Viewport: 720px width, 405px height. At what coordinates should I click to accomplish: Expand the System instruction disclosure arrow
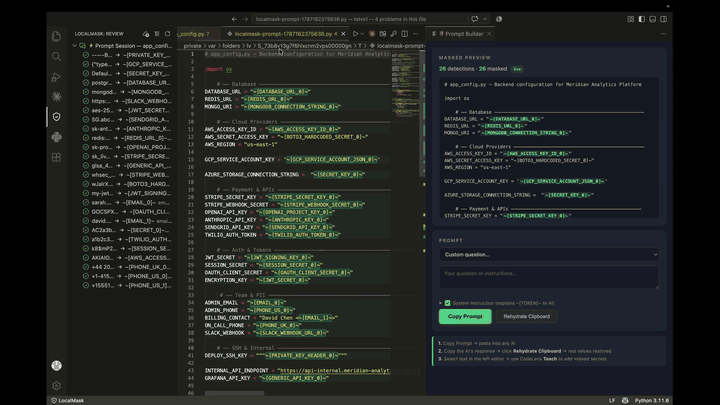440,303
